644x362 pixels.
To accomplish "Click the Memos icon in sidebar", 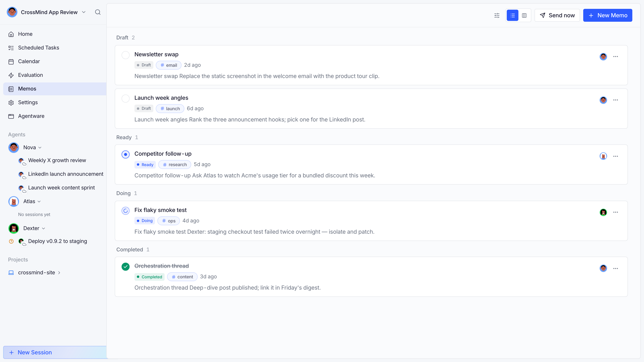I will pyautogui.click(x=11, y=89).
